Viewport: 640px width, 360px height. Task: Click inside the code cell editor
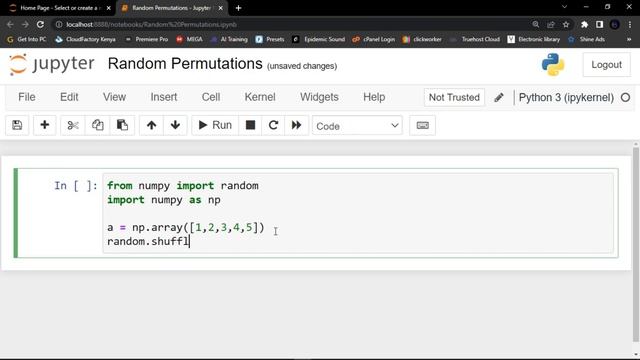click(358, 213)
